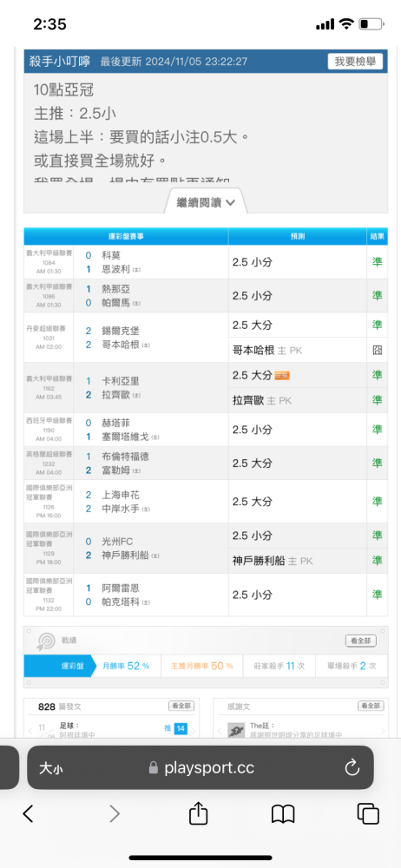
Task: Click the 828 篇發文 count
Action: (x=60, y=707)
